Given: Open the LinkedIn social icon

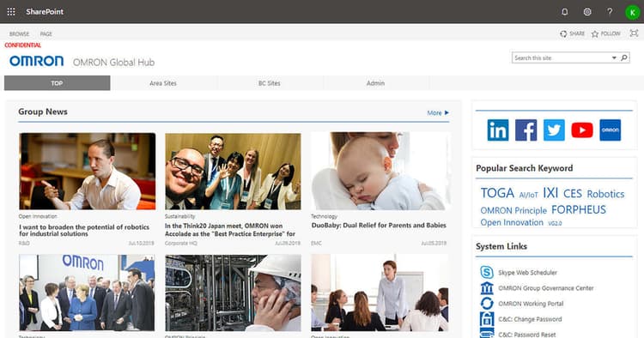Looking at the screenshot, I should click(498, 130).
